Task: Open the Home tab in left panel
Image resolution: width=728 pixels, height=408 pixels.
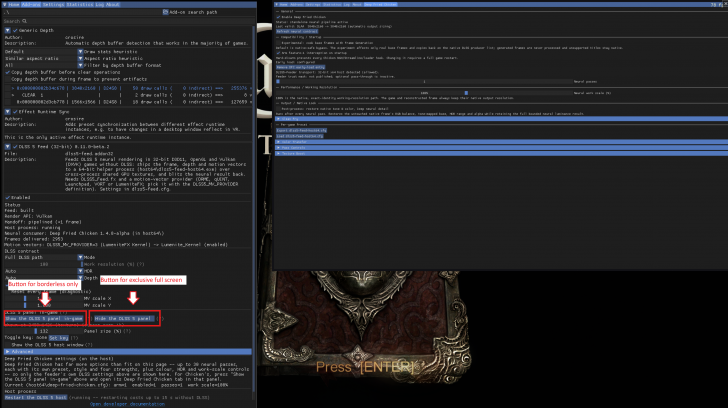Action: pos(14,4)
